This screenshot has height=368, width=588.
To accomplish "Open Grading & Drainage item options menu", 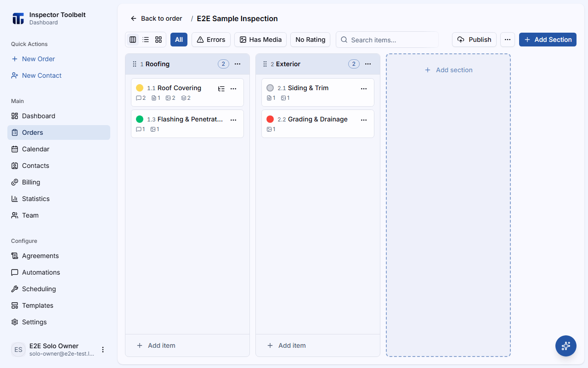I will tap(364, 120).
